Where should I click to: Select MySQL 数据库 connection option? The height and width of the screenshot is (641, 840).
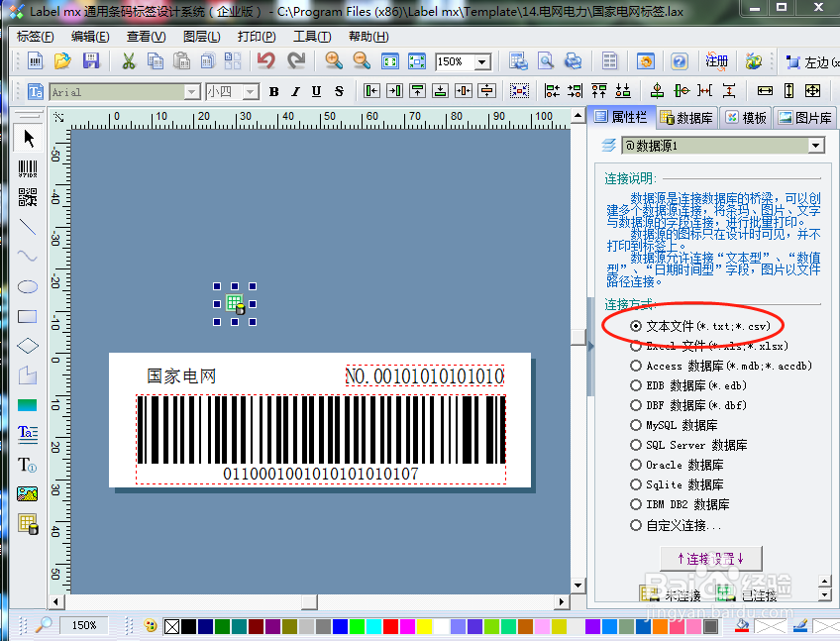pyautogui.click(x=674, y=425)
